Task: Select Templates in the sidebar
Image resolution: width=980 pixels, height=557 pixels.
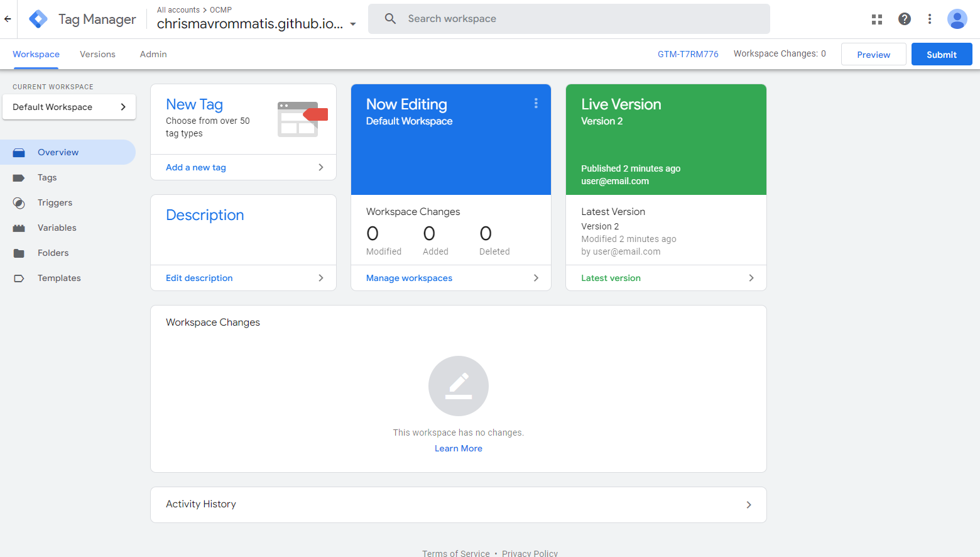Action: 68,278
